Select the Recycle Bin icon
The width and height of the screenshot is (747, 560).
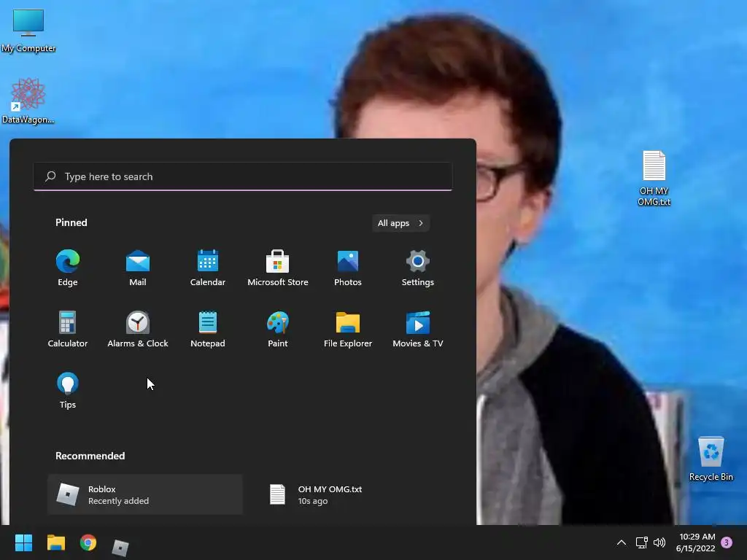point(711,459)
